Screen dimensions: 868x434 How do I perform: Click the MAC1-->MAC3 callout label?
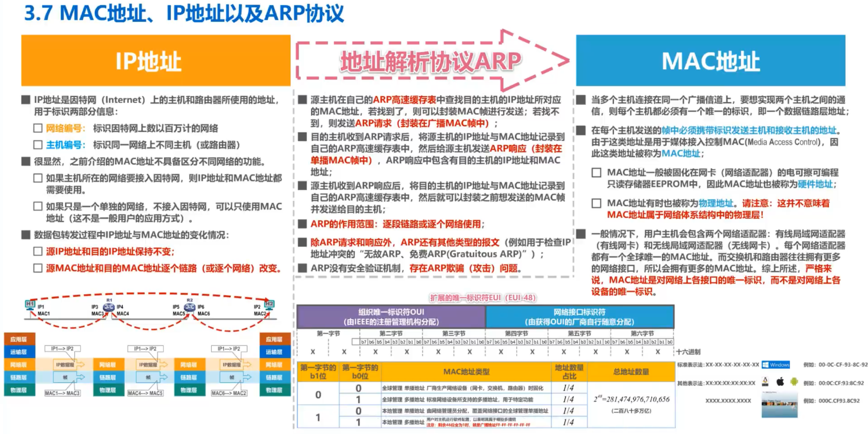(63, 393)
